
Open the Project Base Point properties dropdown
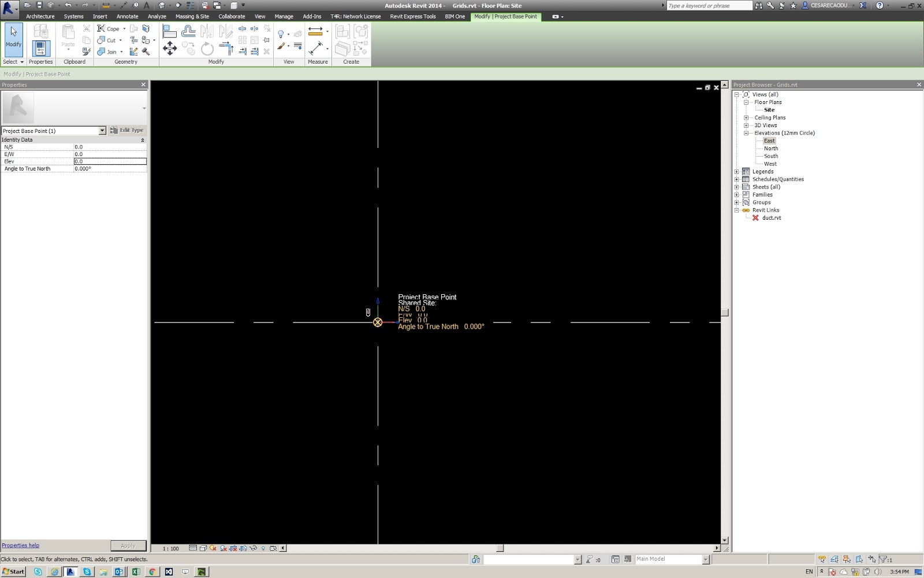pos(102,131)
